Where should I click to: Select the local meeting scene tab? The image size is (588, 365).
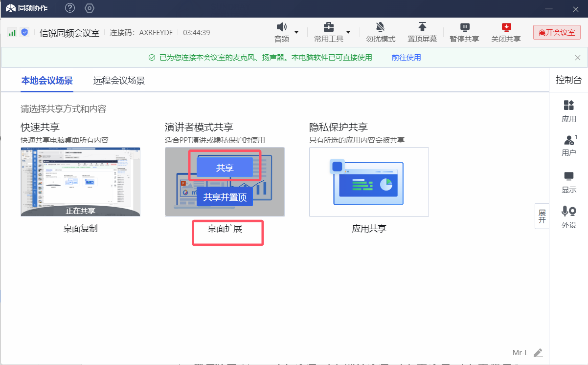pos(47,81)
